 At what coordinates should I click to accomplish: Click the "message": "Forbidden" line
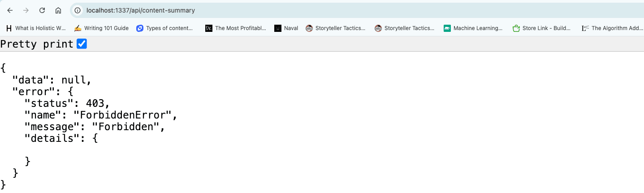coord(95,127)
